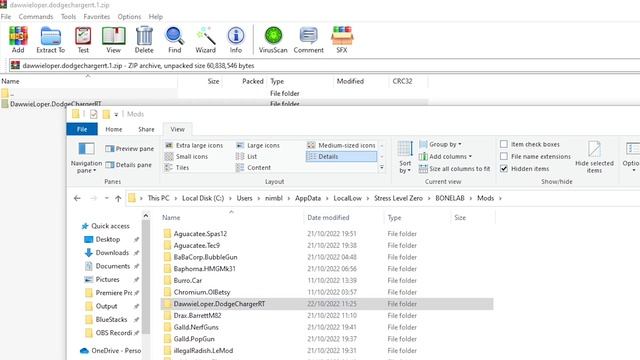Toggle the Details pane

point(129,165)
